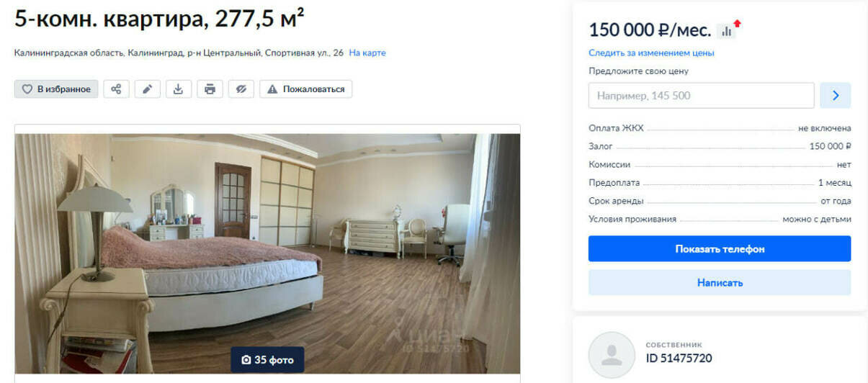Click Показать телефон button
This screenshot has width=868, height=383.
click(720, 249)
